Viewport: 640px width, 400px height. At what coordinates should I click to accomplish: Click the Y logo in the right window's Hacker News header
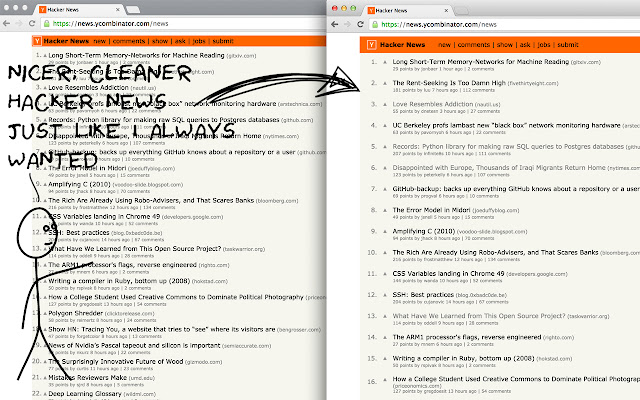371,45
